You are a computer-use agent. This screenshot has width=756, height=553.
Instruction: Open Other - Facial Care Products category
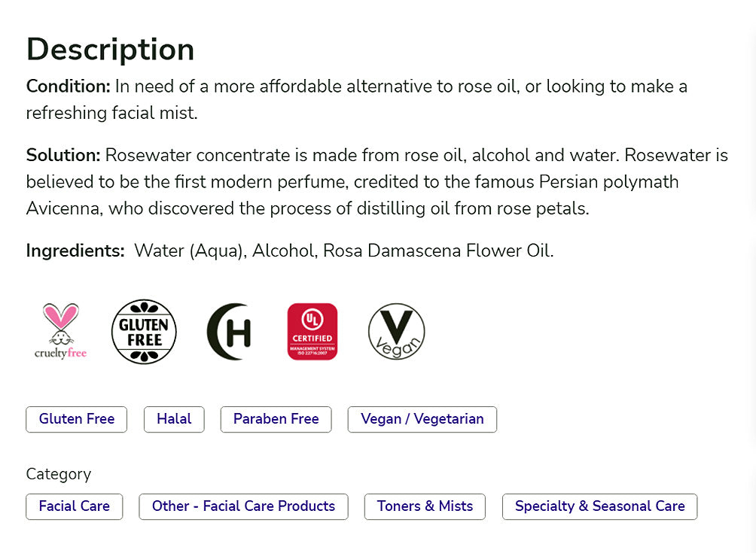(243, 506)
